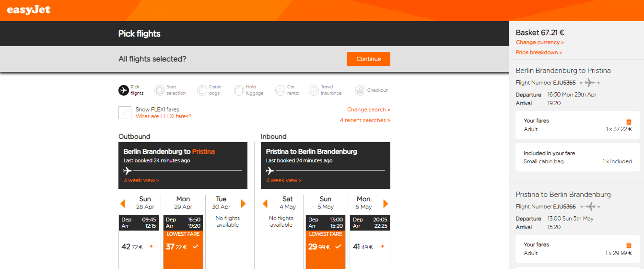Delete the 29.99 € adult fare with the trash icon
The image size is (644, 269).
(x=629, y=246)
